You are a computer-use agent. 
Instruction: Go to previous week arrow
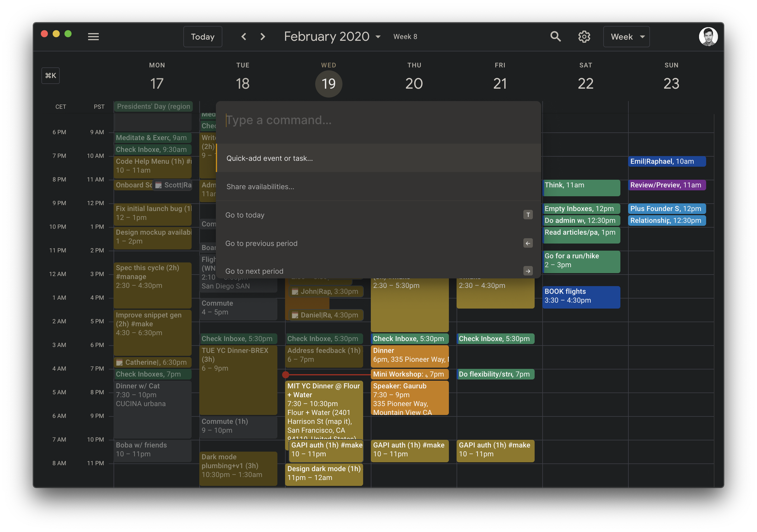[244, 37]
